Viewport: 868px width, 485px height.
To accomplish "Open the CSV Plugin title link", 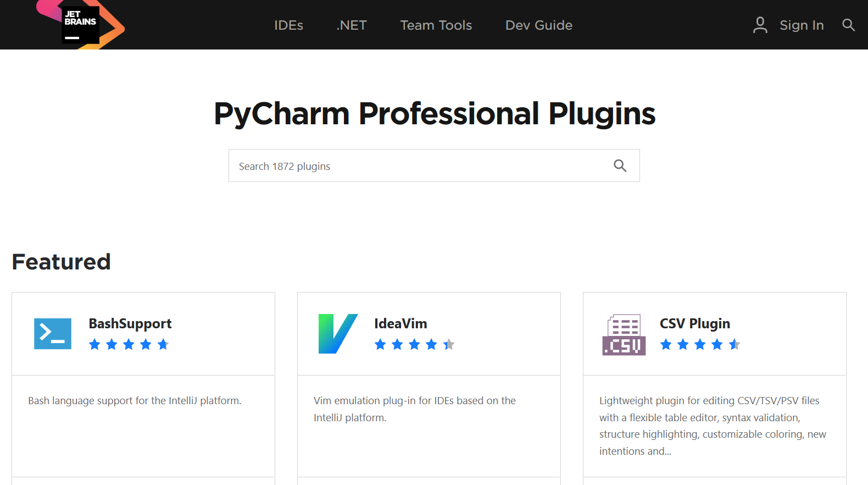I will [695, 324].
